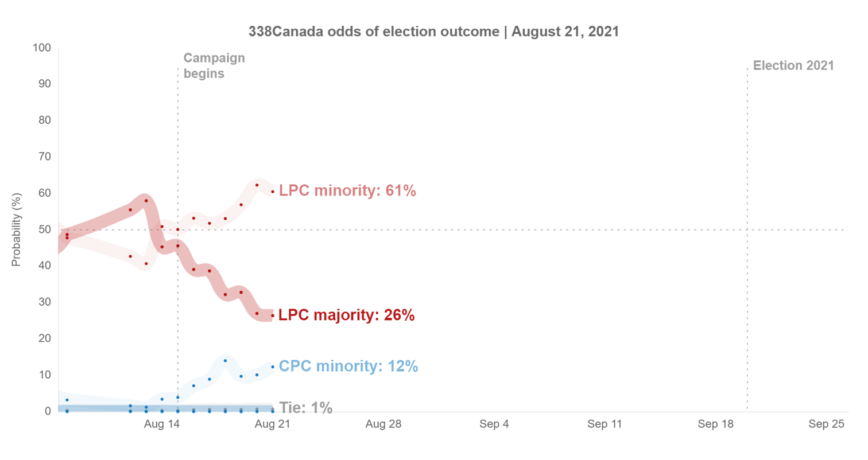Click the last CPC minority data point
The image size is (868, 460).
click(273, 367)
